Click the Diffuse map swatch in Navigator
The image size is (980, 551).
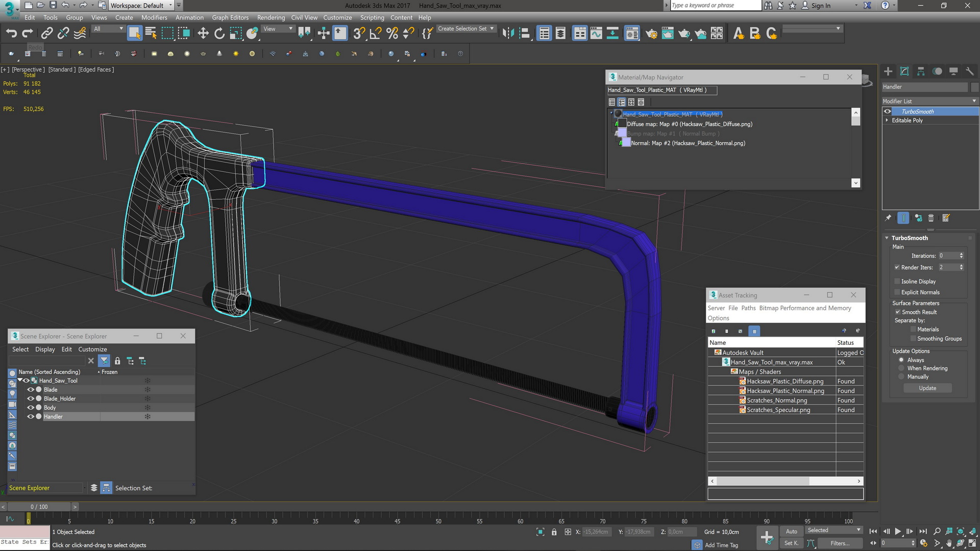[x=622, y=124]
